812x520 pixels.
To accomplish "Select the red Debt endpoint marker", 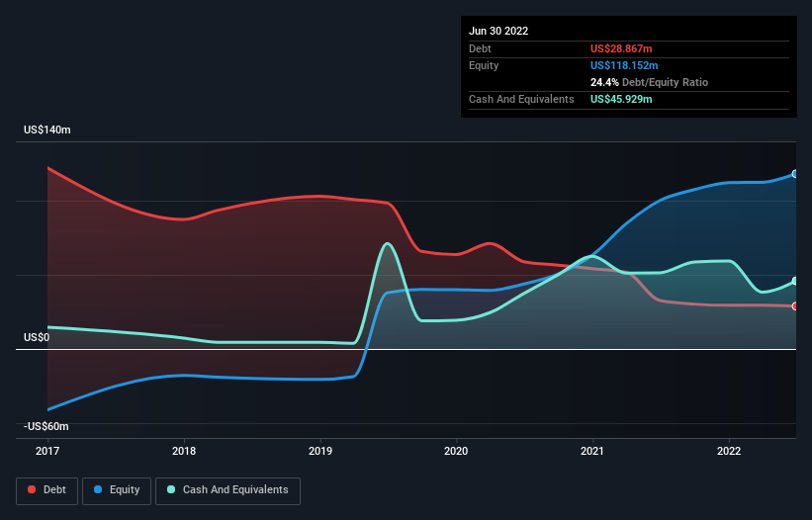I will (x=795, y=306).
